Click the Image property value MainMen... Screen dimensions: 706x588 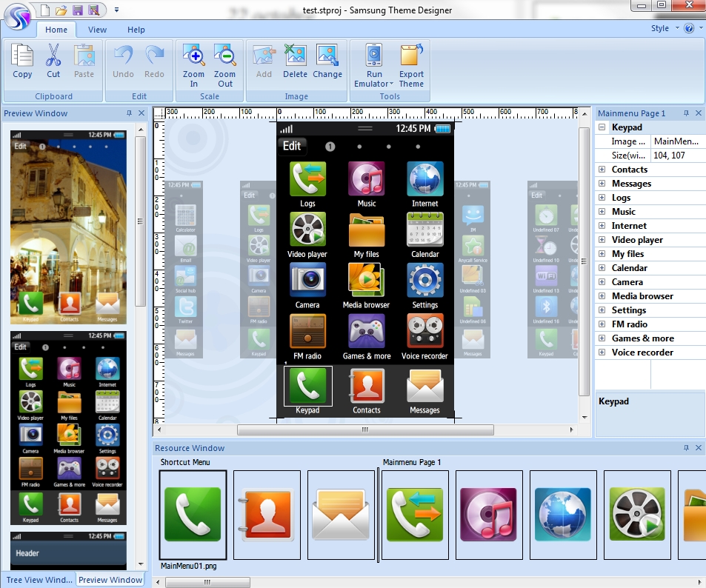point(678,141)
